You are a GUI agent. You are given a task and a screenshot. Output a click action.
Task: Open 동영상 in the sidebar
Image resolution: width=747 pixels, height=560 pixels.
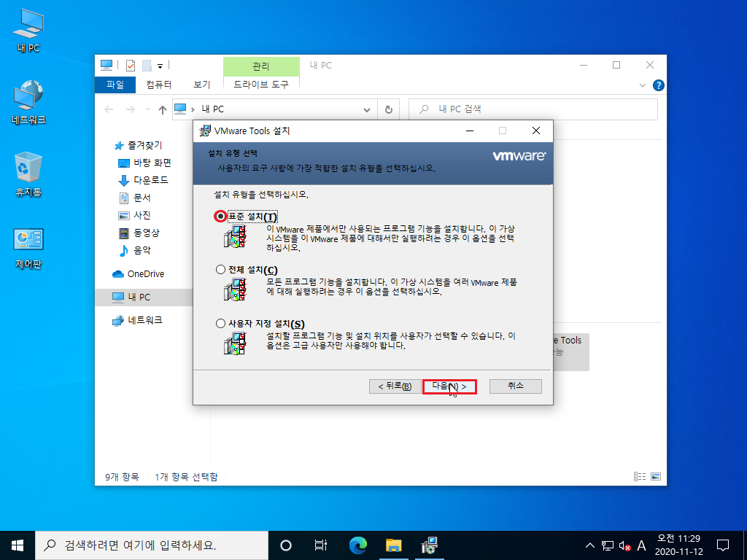pyautogui.click(x=139, y=233)
